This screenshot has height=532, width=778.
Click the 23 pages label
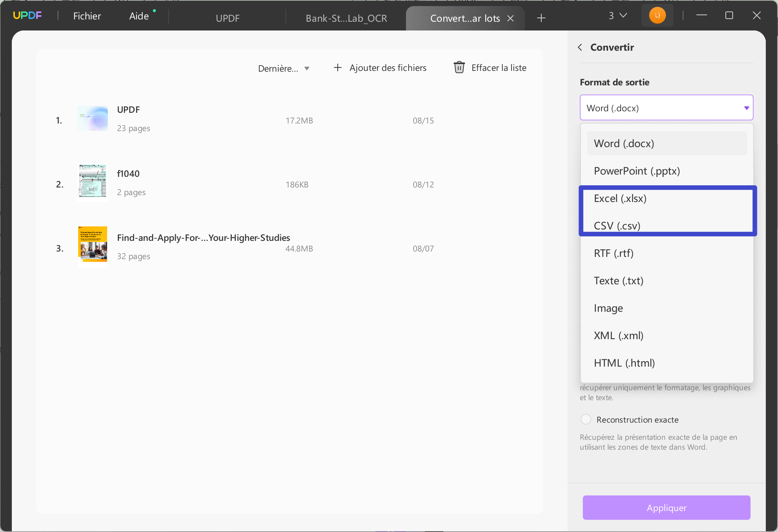[133, 128]
